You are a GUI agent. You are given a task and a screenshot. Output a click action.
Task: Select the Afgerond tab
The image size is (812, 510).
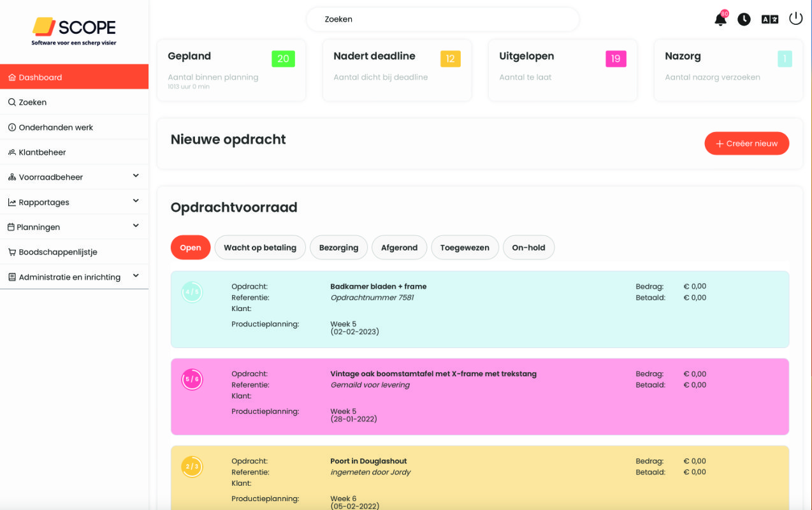click(x=399, y=248)
